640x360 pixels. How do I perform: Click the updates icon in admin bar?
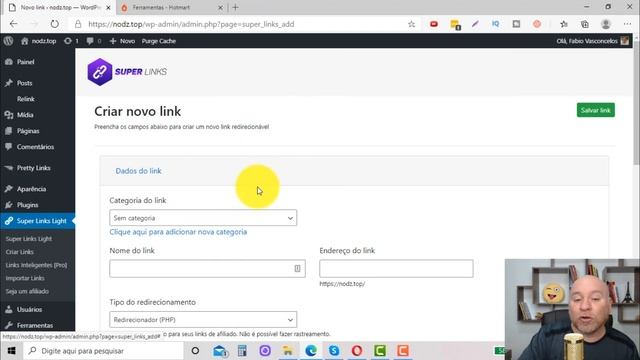click(71, 41)
